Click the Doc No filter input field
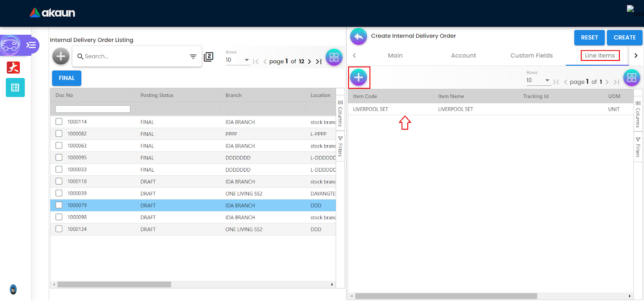 click(x=93, y=109)
